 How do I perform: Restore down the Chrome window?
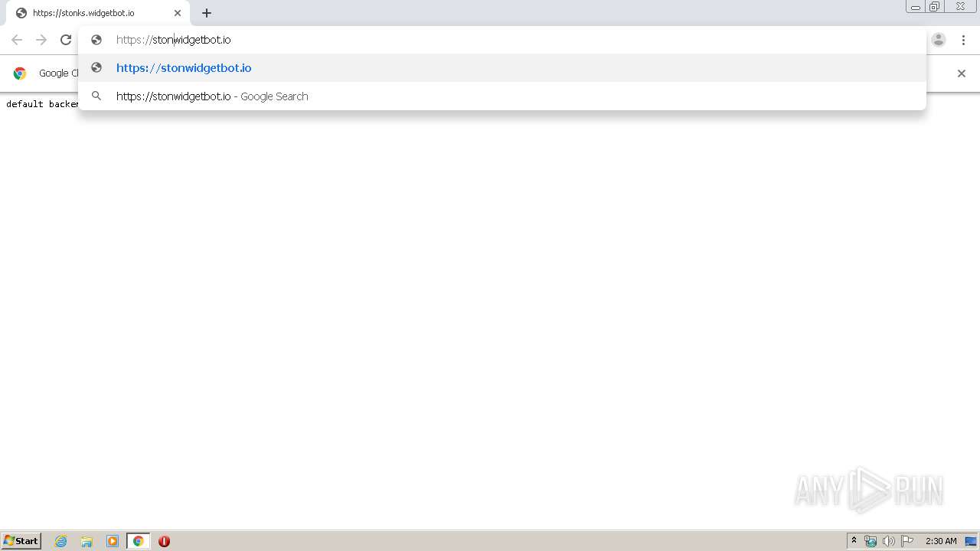[935, 7]
